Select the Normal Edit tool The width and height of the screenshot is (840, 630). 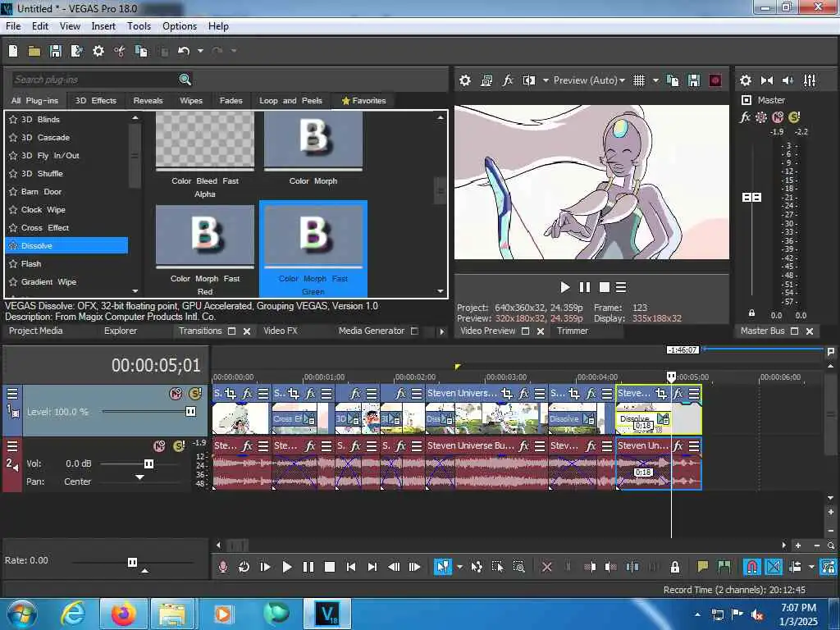pos(442,567)
